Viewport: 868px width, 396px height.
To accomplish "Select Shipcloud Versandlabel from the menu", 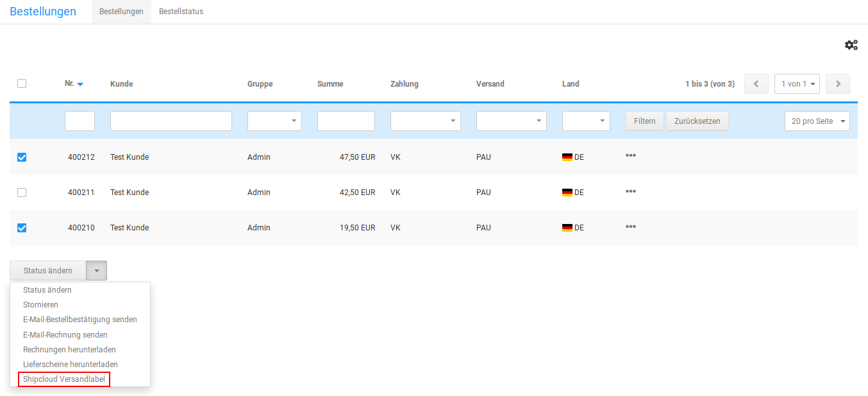I will 64,379.
